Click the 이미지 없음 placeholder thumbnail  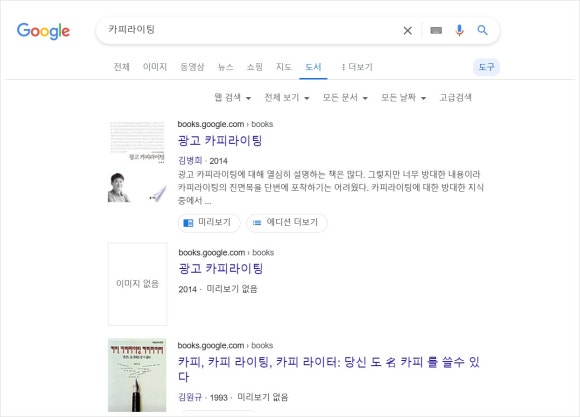tap(137, 284)
